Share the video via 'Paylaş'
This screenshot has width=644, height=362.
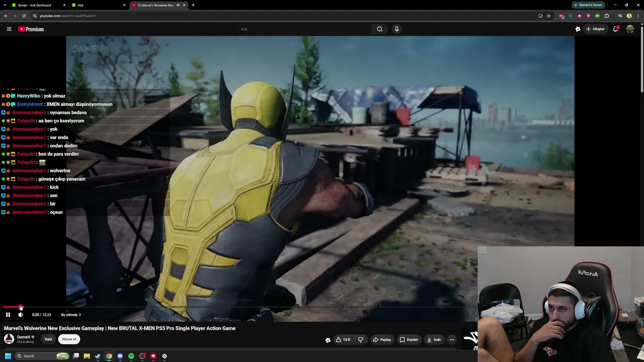pyautogui.click(x=382, y=340)
